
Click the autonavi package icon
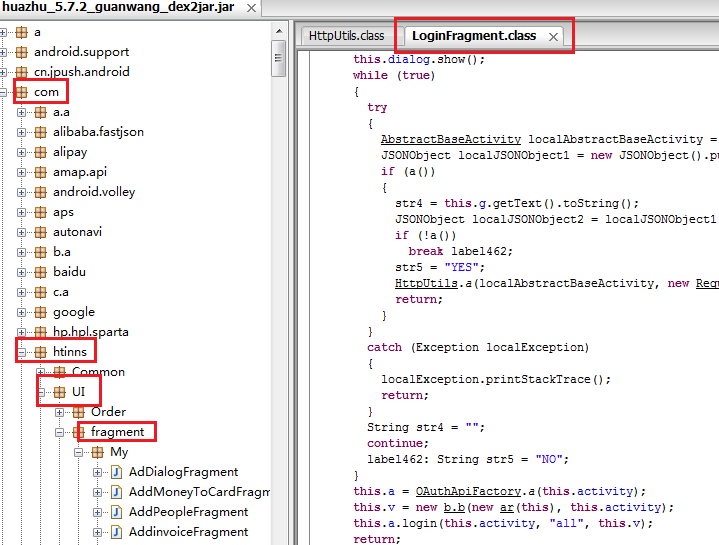[40, 232]
